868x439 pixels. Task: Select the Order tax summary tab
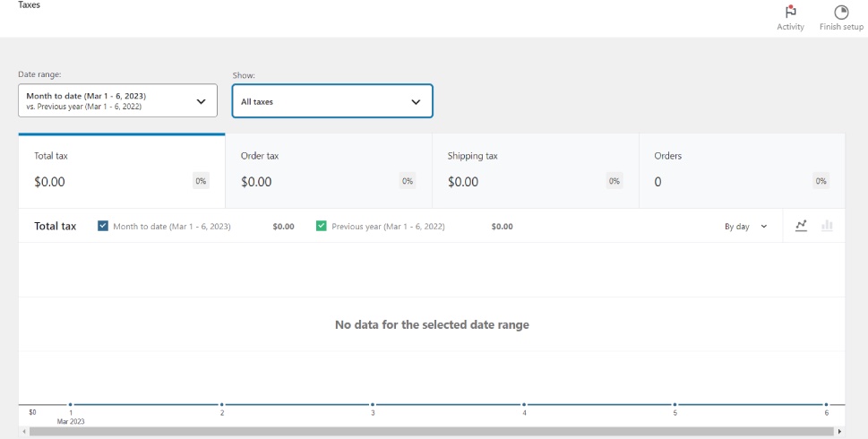(328, 170)
